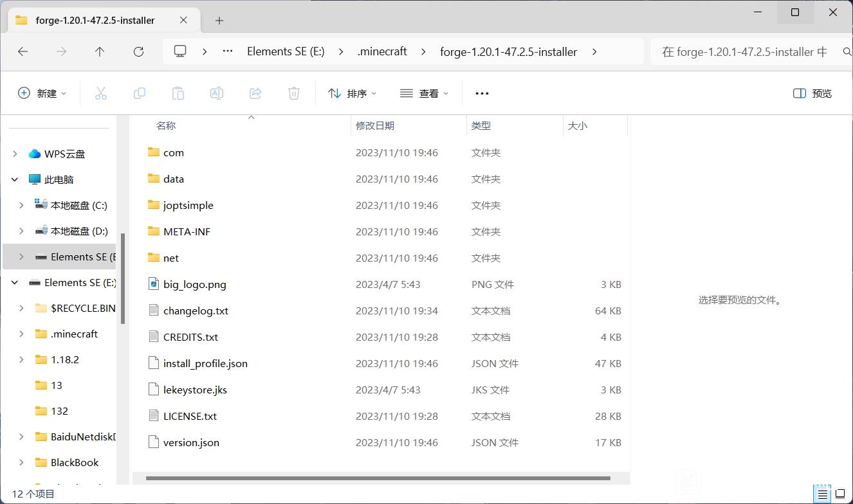Viewport: 853px width, 504px height.
Task: Collapse the This PC tree node
Action: (x=15, y=179)
